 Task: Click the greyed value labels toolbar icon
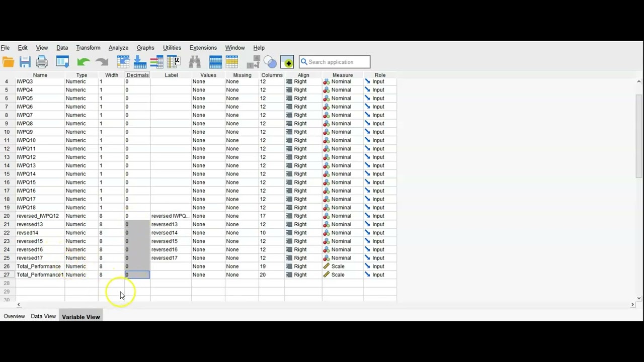pos(254,62)
